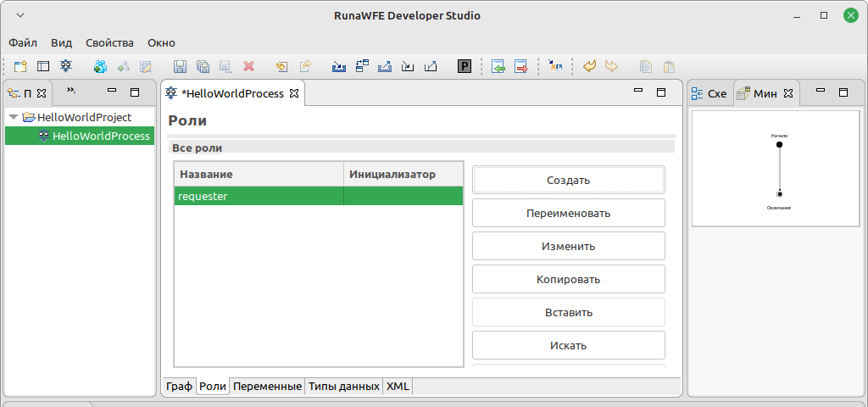868x407 pixels.
Task: Maximize the project explorer panel
Action: coord(135,92)
